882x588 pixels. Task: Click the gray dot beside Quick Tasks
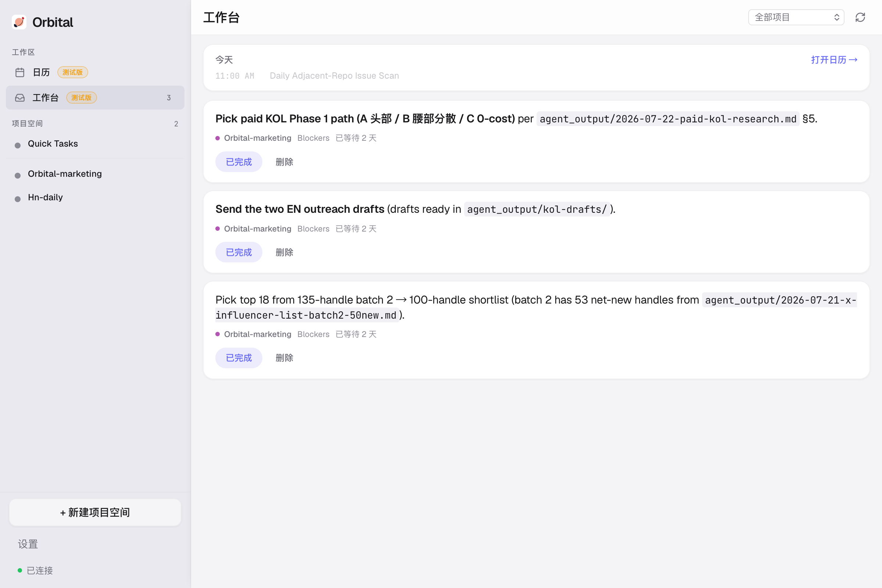(x=18, y=146)
